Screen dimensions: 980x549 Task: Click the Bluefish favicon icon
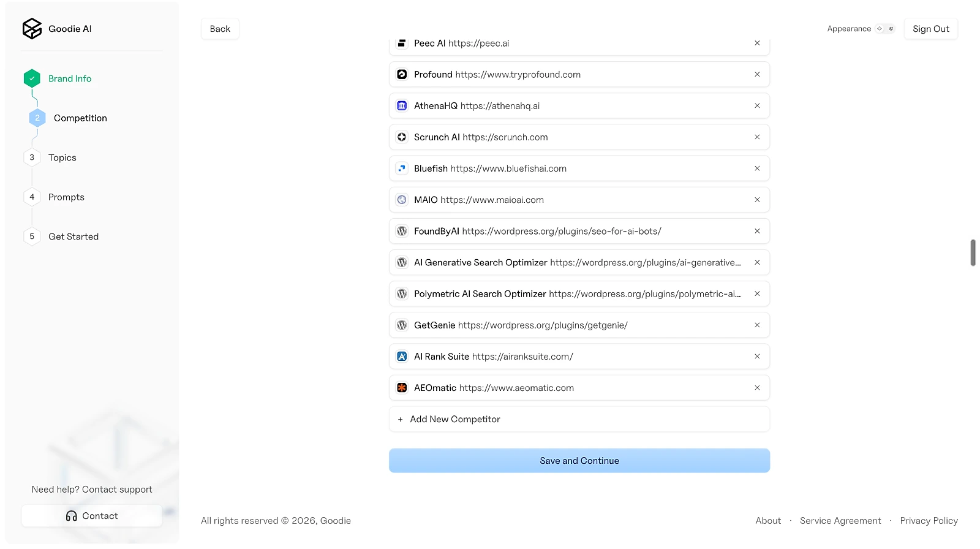point(402,168)
